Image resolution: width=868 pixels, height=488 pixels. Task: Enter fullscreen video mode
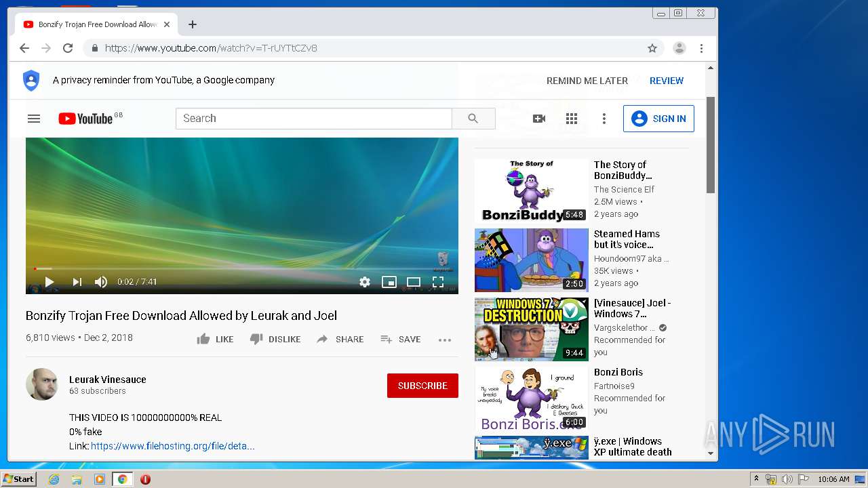click(438, 282)
